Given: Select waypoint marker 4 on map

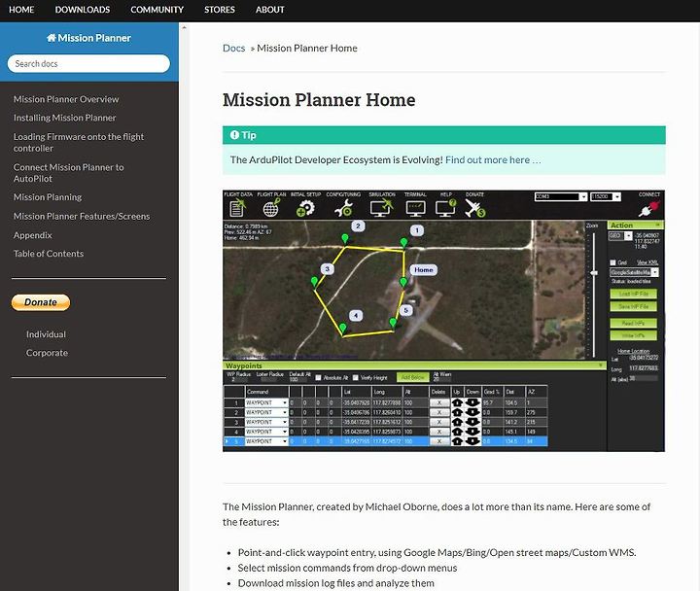Looking at the screenshot, I should point(342,329).
